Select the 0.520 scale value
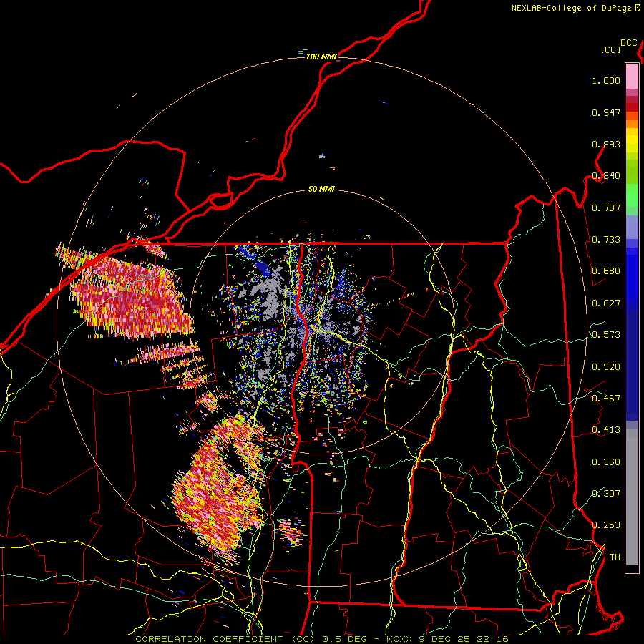Image resolution: width=644 pixels, height=644 pixels. click(x=606, y=367)
